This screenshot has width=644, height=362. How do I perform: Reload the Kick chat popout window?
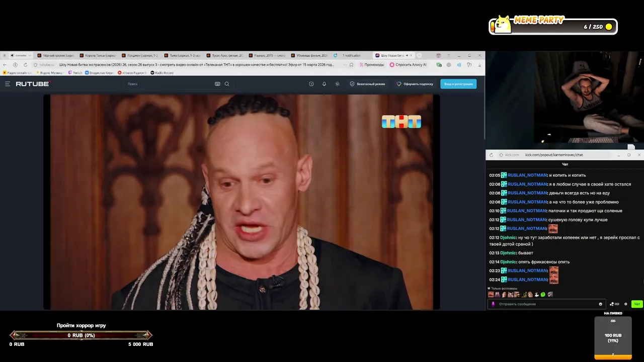[491, 155]
